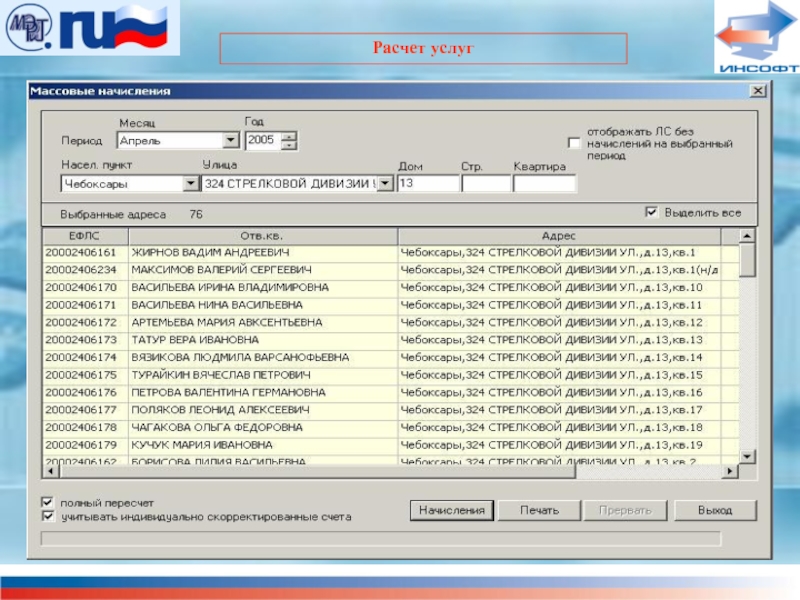
Task: Enable showing accounts without charges checkbox
Action: coord(574,143)
